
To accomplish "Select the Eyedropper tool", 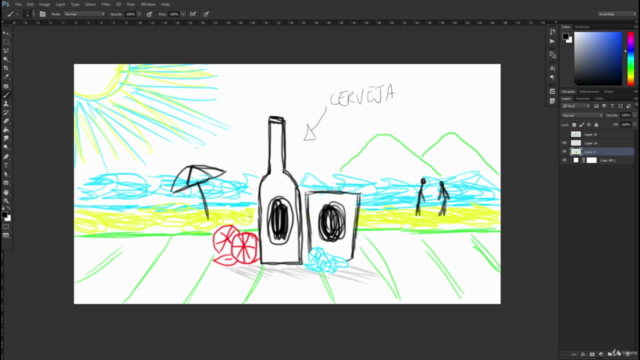I will [6, 77].
